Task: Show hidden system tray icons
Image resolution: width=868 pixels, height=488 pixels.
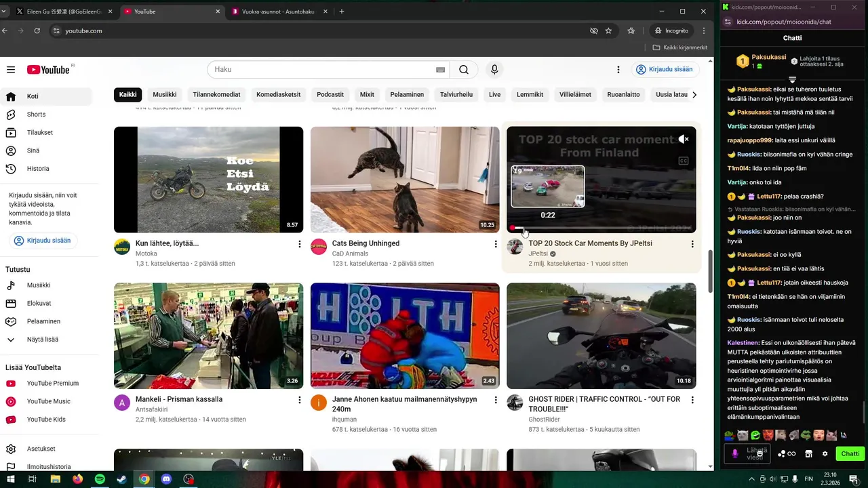Action: (x=752, y=479)
